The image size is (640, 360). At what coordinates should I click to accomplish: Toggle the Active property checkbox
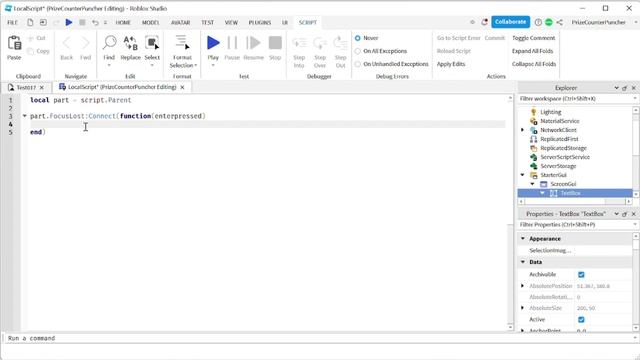pos(581,320)
